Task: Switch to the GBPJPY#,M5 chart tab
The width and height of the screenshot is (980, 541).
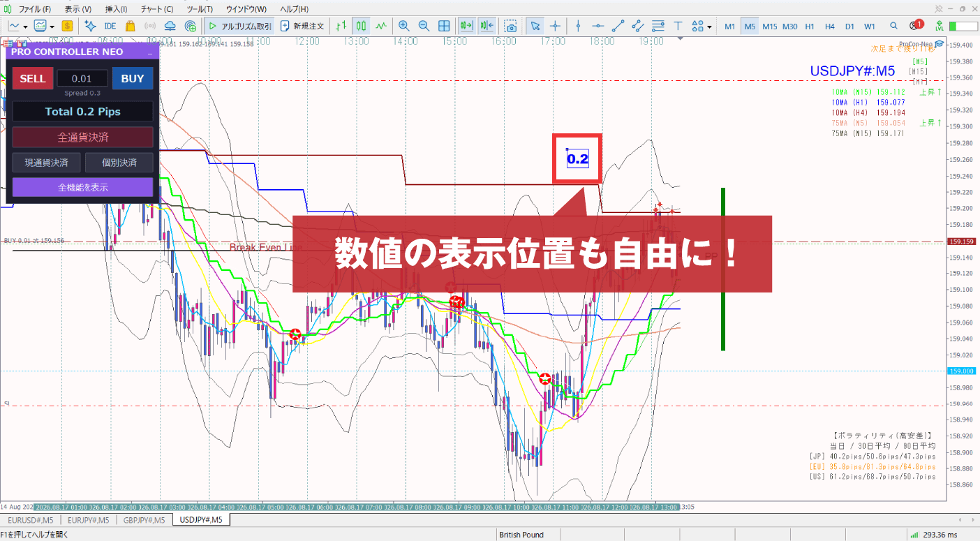Action: pos(145,520)
